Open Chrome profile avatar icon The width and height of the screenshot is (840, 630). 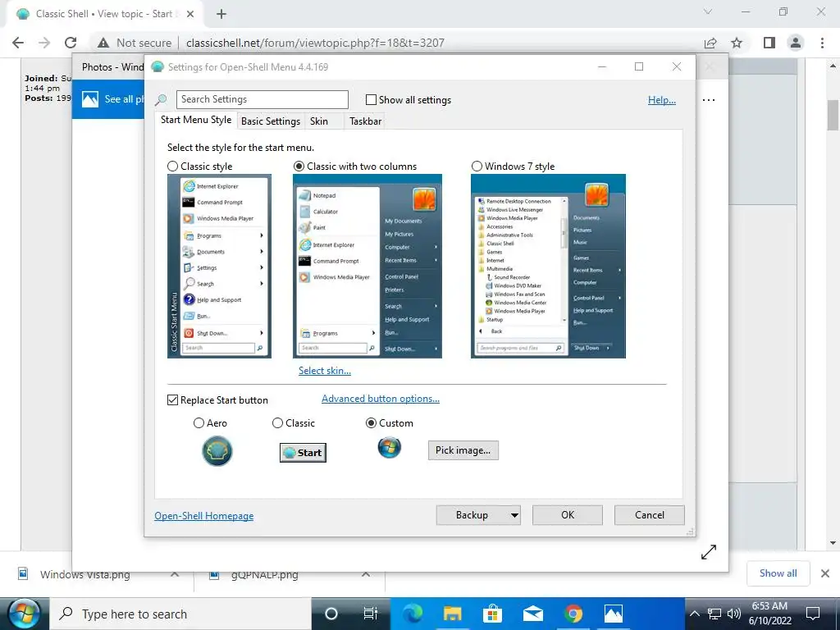click(796, 43)
